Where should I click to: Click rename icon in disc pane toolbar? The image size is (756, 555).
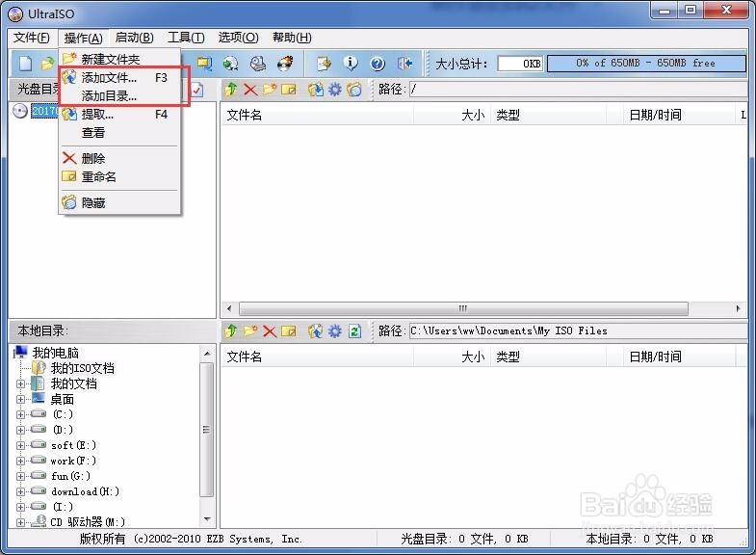[289, 90]
